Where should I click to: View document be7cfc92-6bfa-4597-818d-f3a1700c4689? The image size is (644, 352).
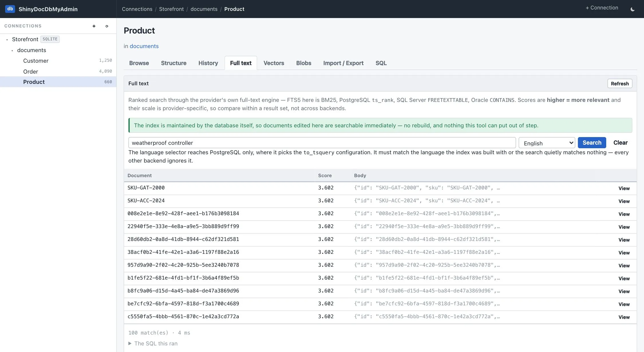tap(624, 304)
